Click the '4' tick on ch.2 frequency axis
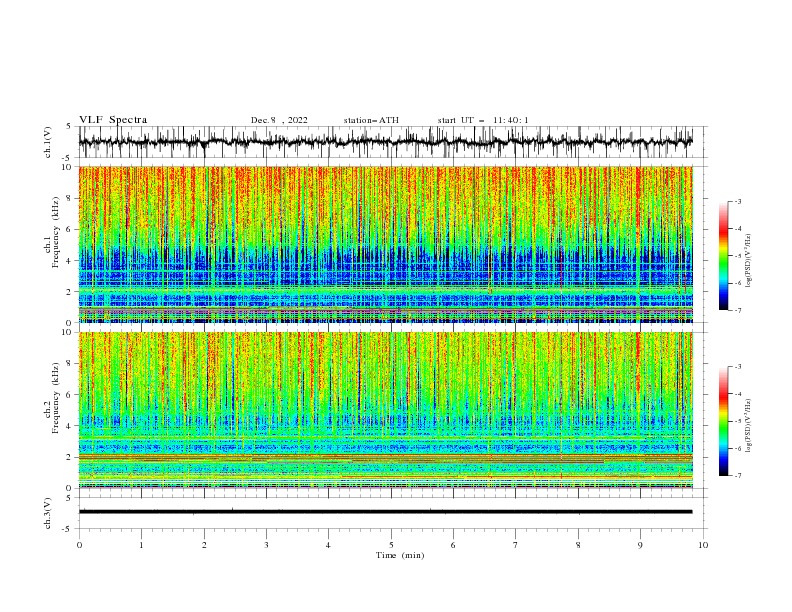The image size is (792, 612). point(69,426)
